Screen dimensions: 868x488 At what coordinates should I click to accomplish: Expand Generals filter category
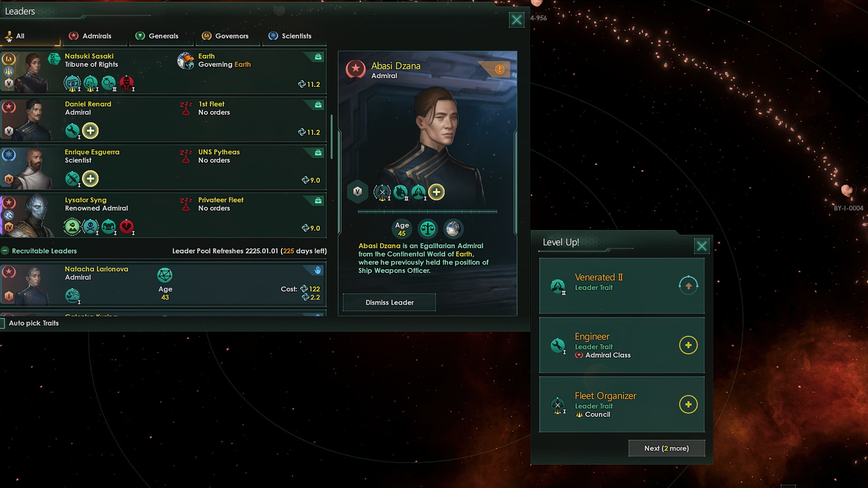(x=163, y=36)
